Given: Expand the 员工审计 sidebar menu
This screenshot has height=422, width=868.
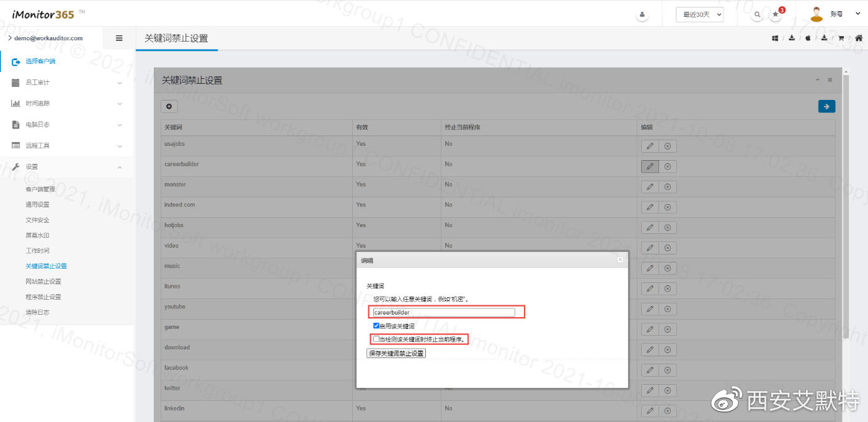Looking at the screenshot, I should tap(66, 83).
